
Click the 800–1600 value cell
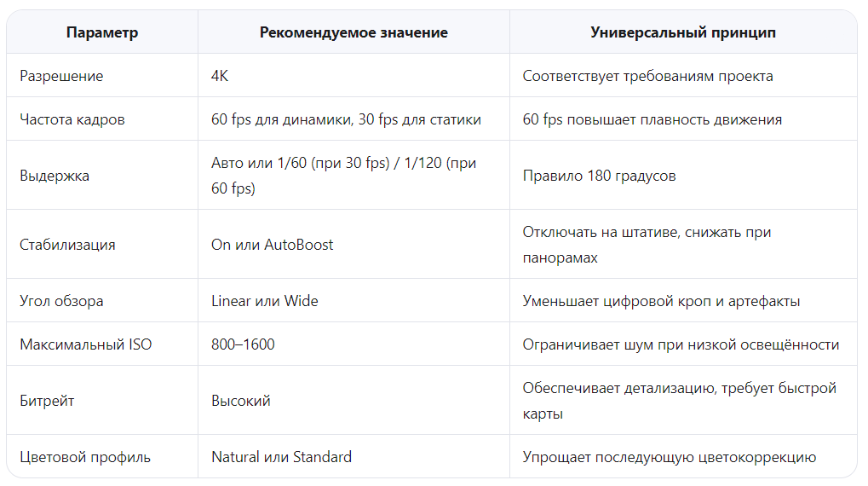pos(354,344)
